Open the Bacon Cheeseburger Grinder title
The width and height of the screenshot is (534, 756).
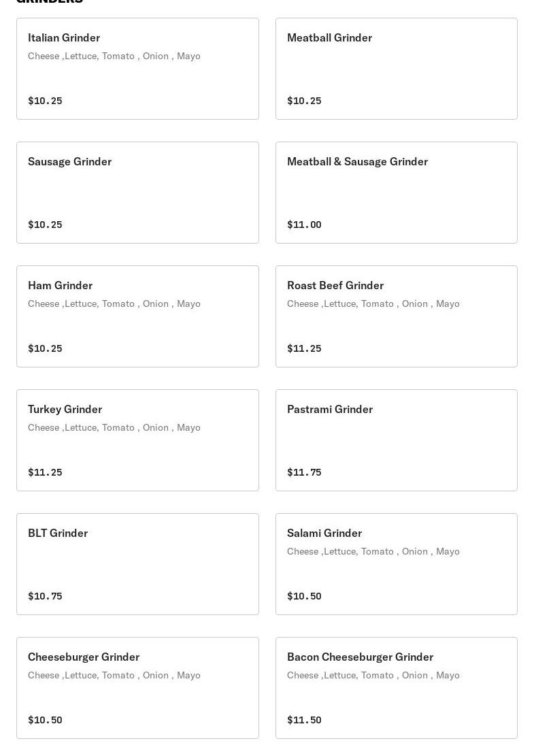click(x=360, y=657)
